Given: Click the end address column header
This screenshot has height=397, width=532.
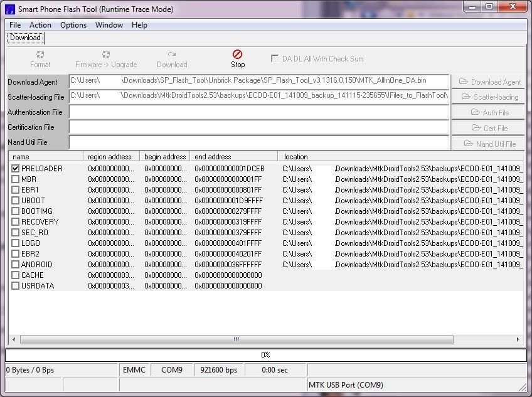Looking at the screenshot, I should [234, 157].
